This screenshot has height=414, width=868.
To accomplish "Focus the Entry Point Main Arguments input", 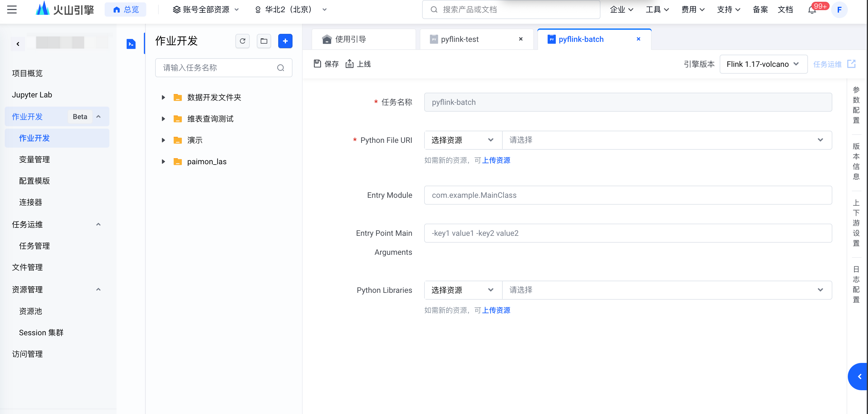I will coord(628,233).
